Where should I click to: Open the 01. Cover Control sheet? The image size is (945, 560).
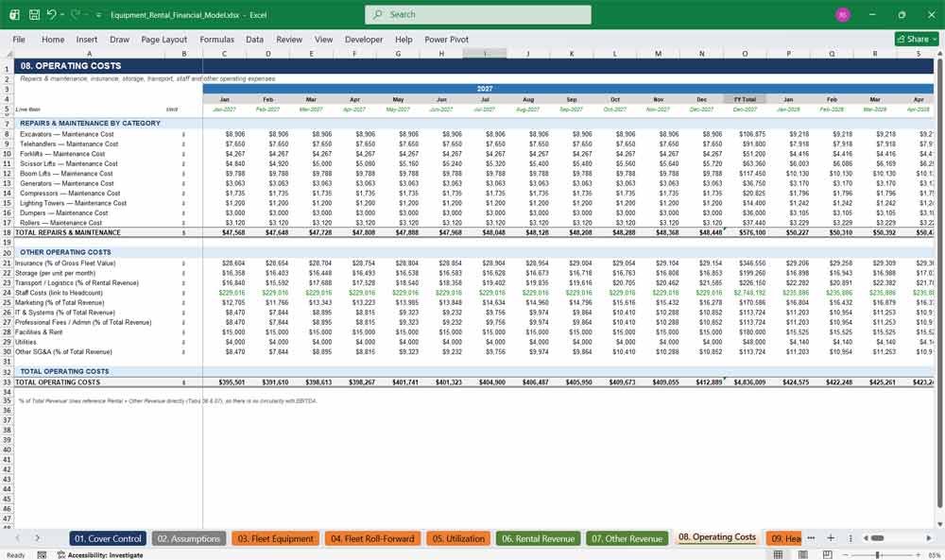[108, 538]
